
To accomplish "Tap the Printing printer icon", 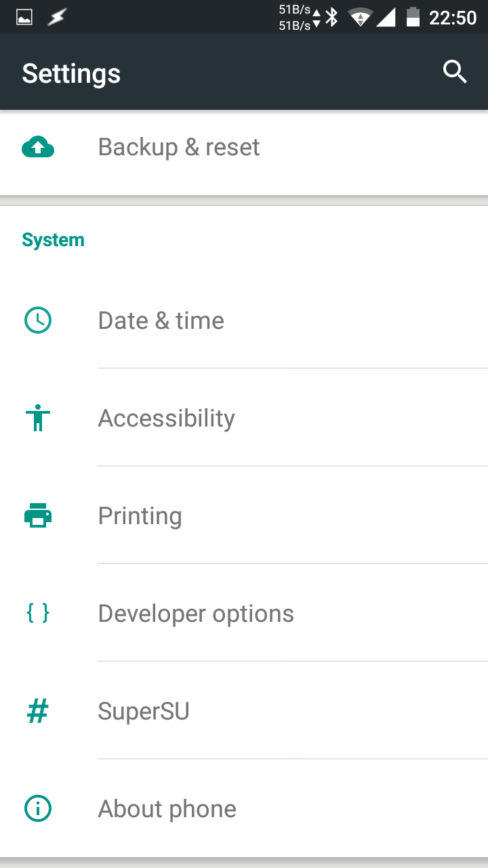I will click(x=38, y=516).
